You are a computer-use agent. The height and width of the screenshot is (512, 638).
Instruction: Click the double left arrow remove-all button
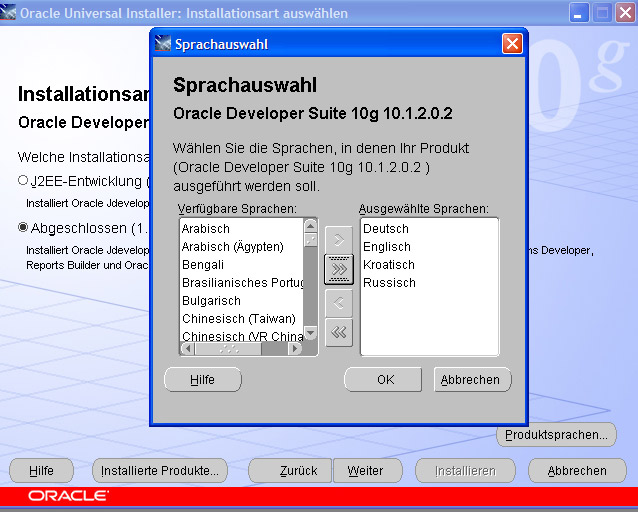pyautogui.click(x=339, y=333)
